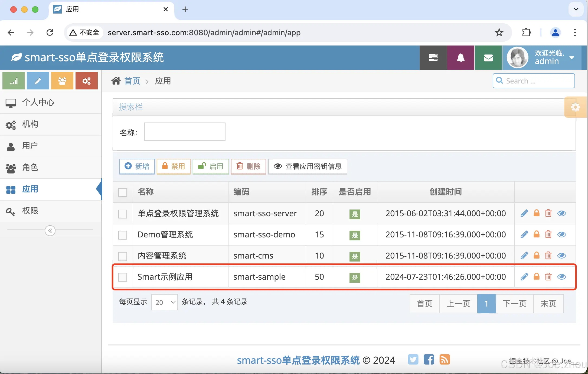This screenshot has width=588, height=374.
Task: Click pencil edit icon for smart-cms row
Action: (x=524, y=256)
